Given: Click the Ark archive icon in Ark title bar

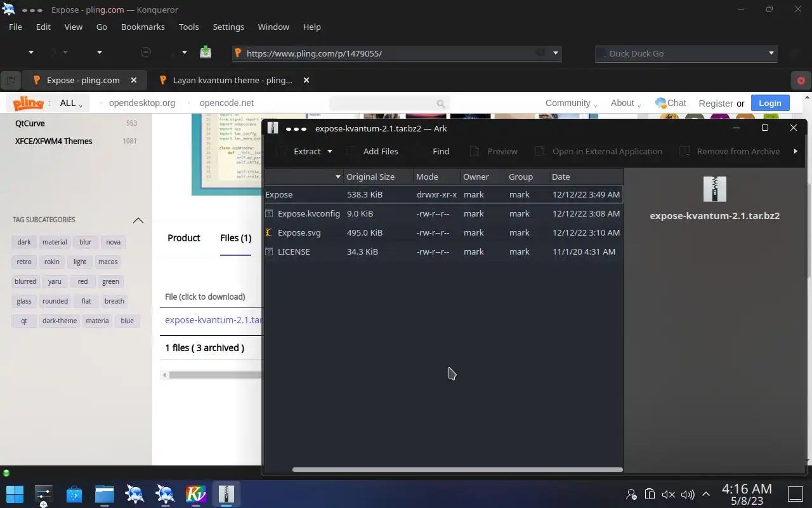Looking at the screenshot, I should [273, 128].
